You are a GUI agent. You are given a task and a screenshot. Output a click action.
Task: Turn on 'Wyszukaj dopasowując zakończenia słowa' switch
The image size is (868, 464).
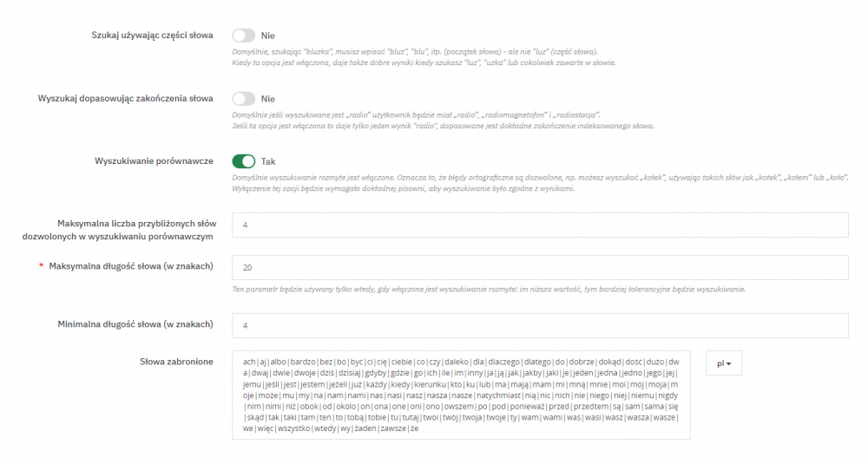point(244,99)
